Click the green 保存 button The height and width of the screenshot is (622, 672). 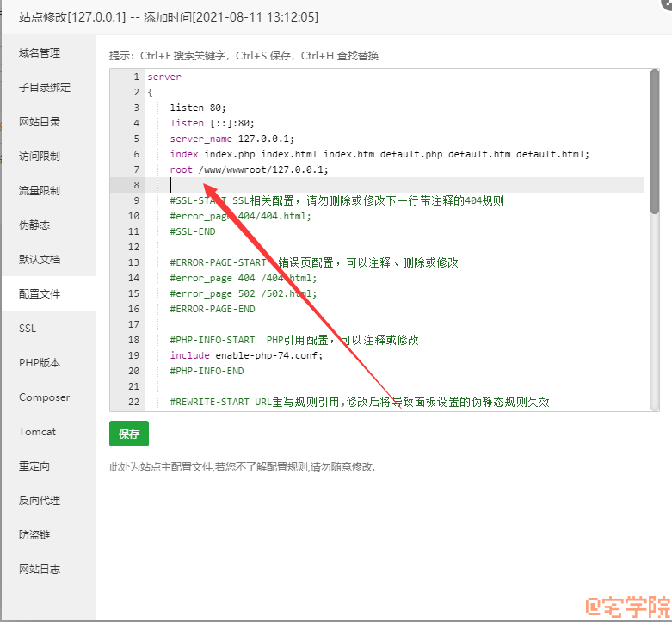point(129,434)
